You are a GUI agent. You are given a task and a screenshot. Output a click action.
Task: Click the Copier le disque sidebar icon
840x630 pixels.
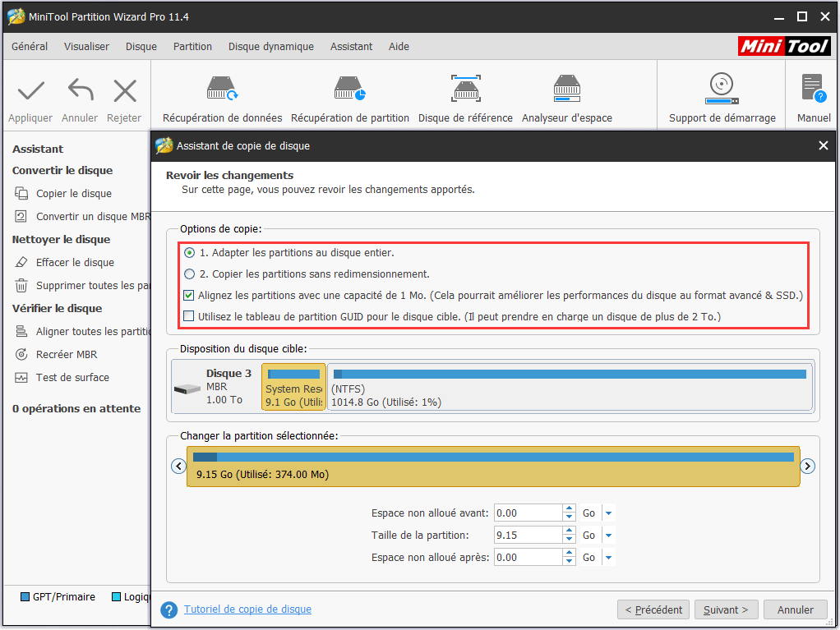pos(21,193)
